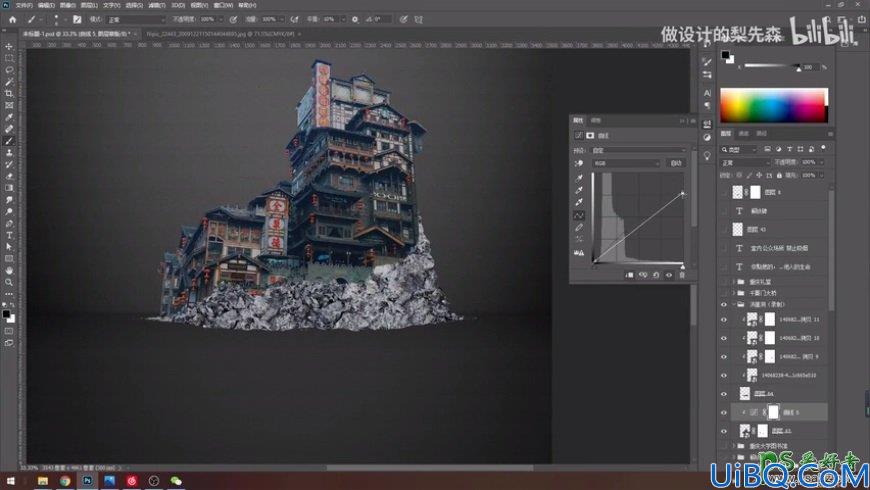Hide the layer ending in 10

point(724,338)
